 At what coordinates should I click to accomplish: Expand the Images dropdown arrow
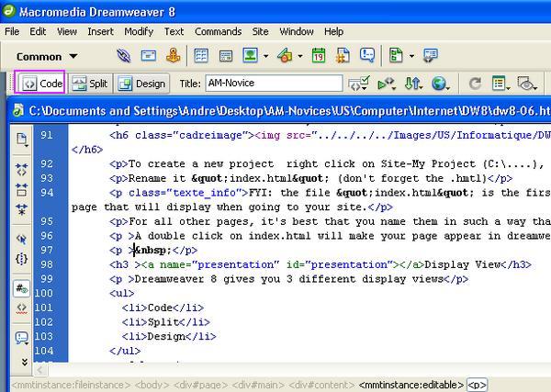pyautogui.click(x=265, y=56)
